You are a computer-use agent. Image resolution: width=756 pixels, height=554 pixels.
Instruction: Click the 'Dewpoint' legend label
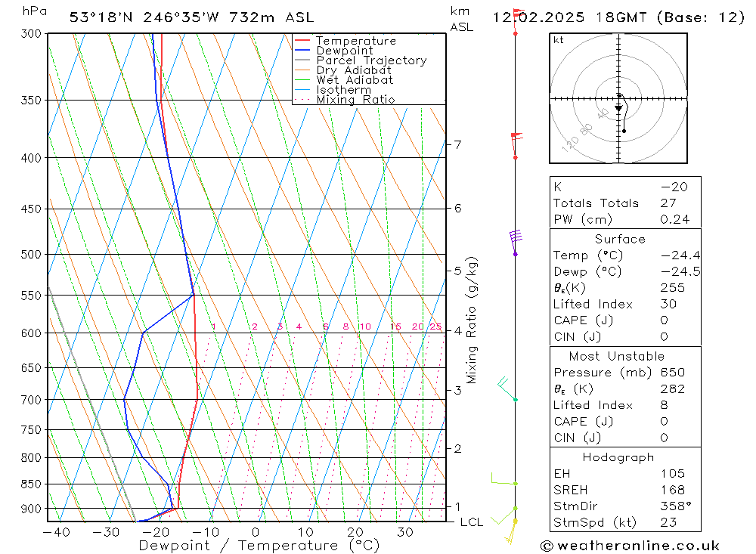pos(345,51)
